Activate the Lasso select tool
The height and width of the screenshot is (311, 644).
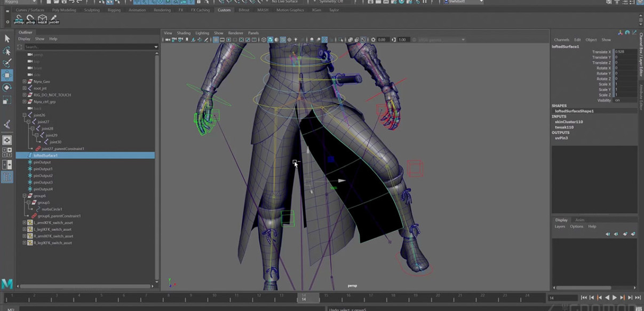click(7, 51)
